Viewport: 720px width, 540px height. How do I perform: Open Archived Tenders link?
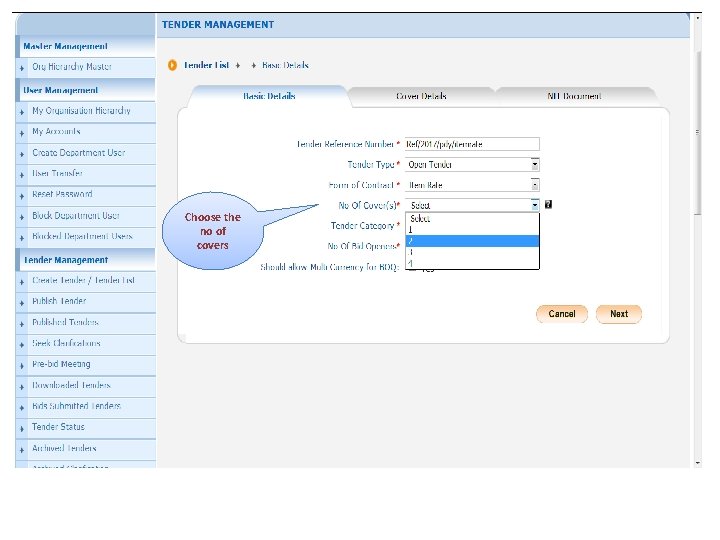point(64,448)
